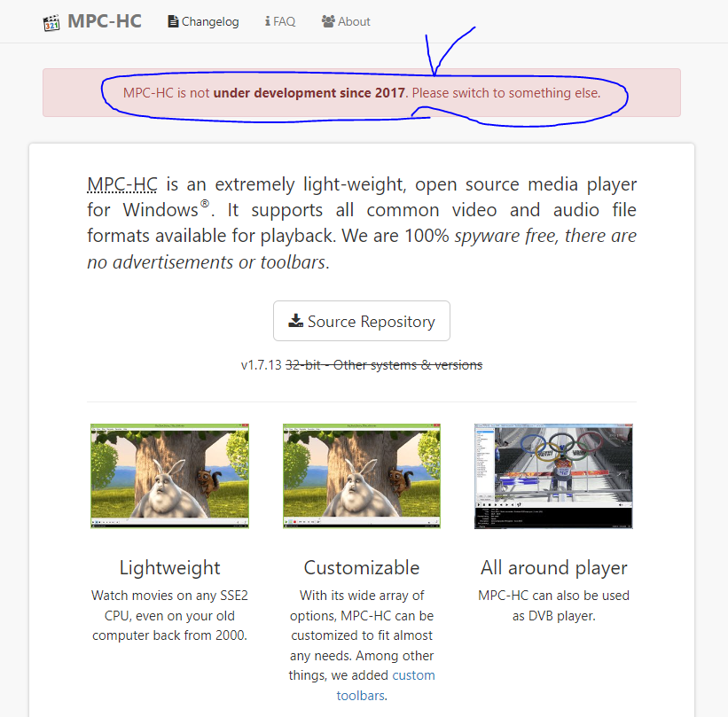
Task: Open the About page
Action: click(x=346, y=21)
